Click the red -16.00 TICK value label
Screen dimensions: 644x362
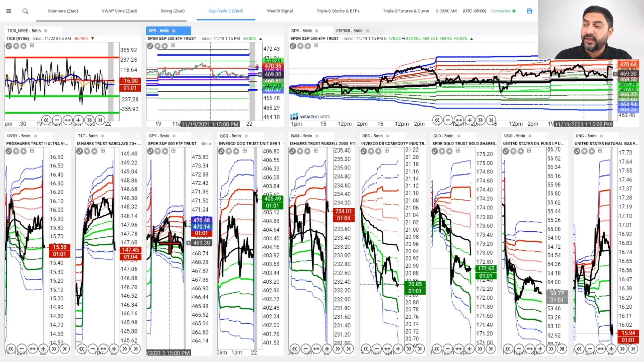[130, 81]
